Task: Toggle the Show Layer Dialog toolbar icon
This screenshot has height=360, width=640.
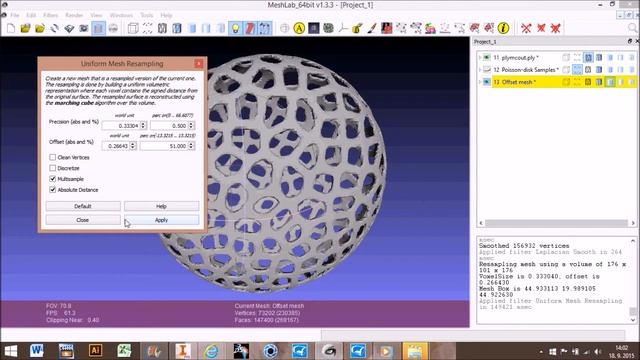Action: coord(98,28)
